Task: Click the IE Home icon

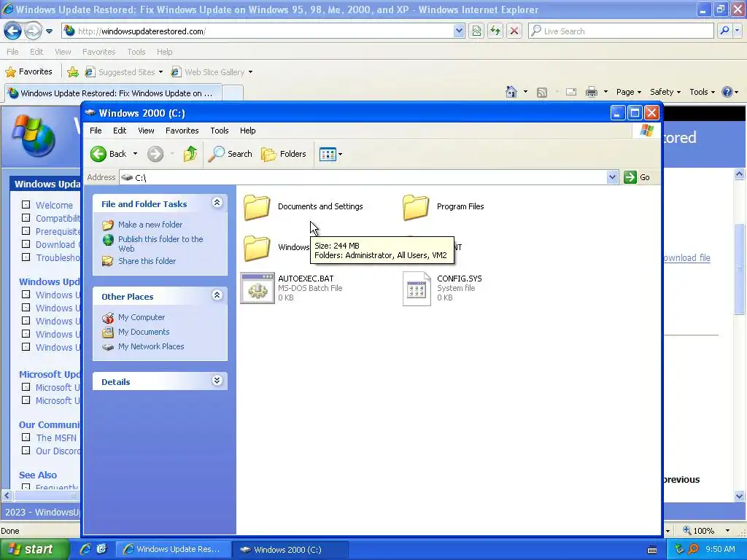Action: pos(511,92)
